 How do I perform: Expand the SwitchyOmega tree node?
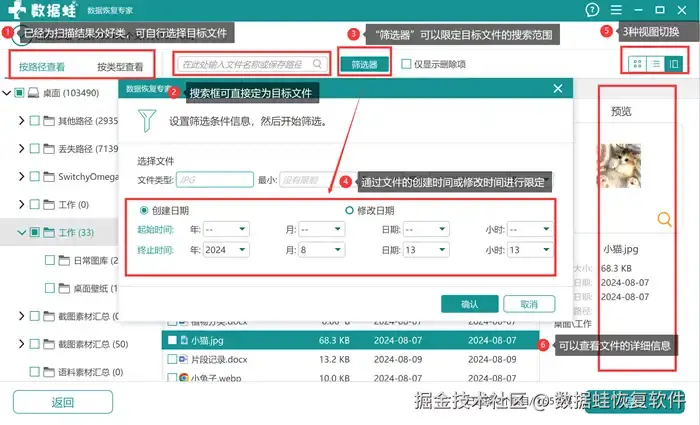21,176
